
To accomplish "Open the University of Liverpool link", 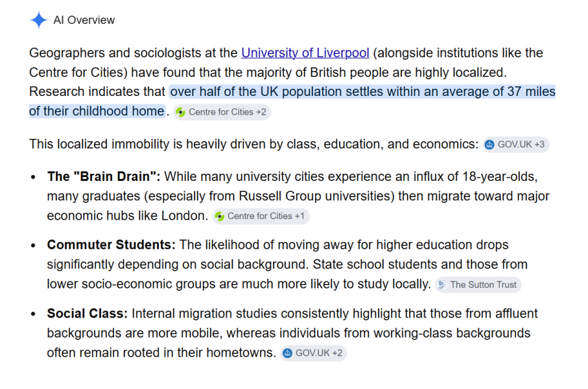I will point(305,53).
